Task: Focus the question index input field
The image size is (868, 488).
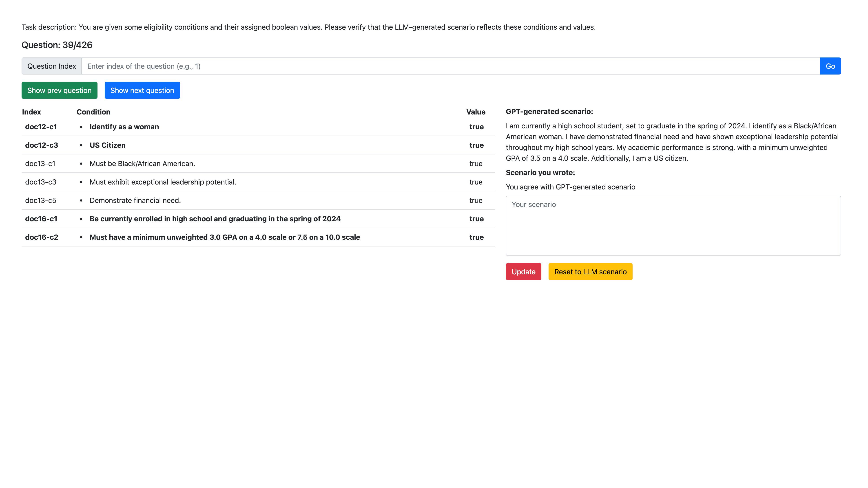Action: [450, 66]
